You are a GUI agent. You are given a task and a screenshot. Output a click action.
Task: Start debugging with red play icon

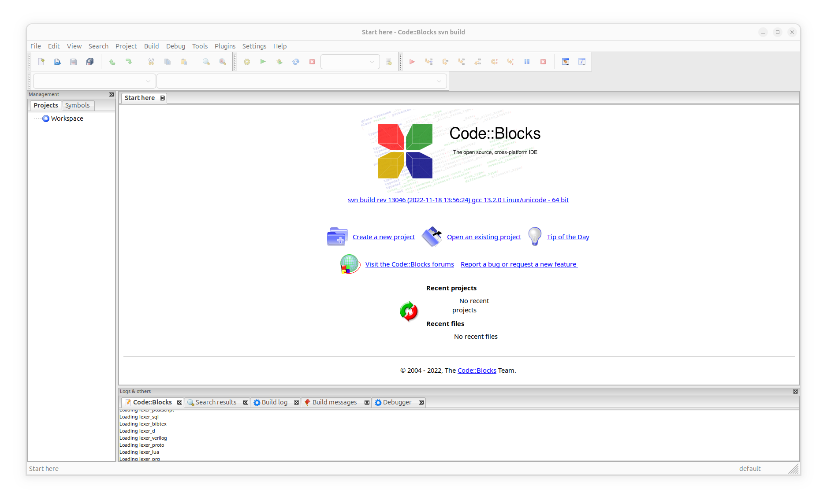pyautogui.click(x=412, y=62)
